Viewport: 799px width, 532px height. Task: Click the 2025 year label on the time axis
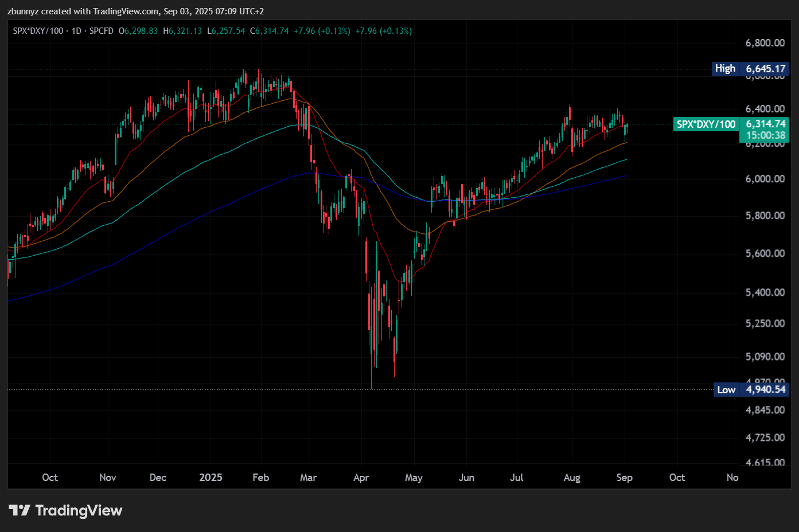coord(211,478)
